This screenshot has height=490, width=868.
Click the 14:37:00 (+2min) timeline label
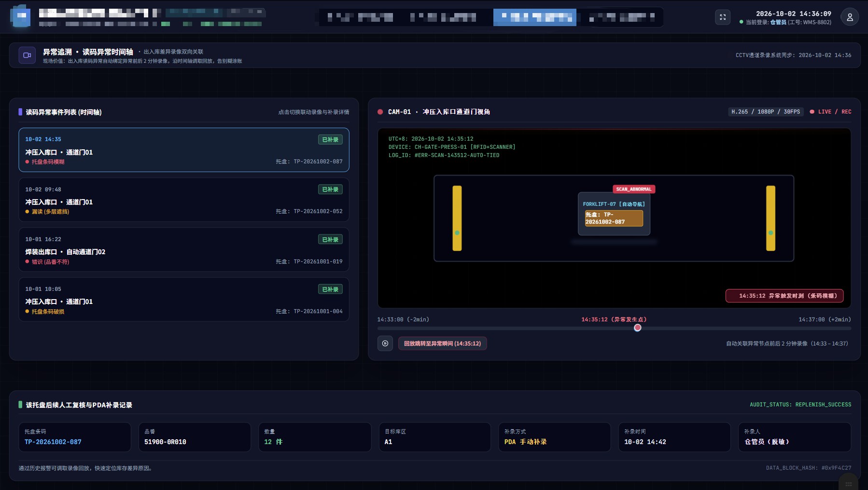(x=825, y=319)
